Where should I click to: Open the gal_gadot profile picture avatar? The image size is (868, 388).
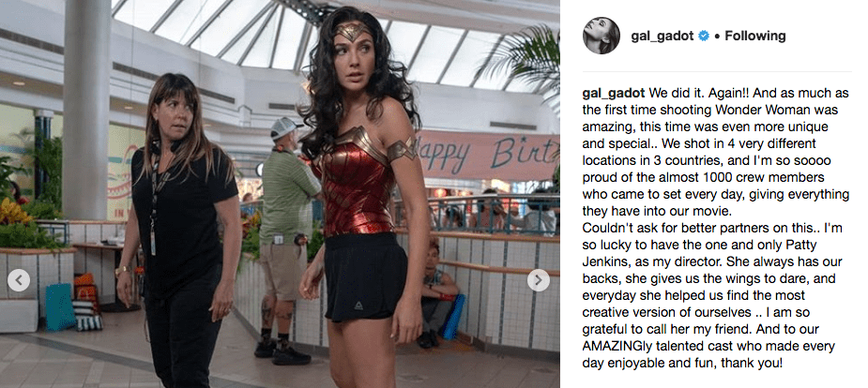601,36
